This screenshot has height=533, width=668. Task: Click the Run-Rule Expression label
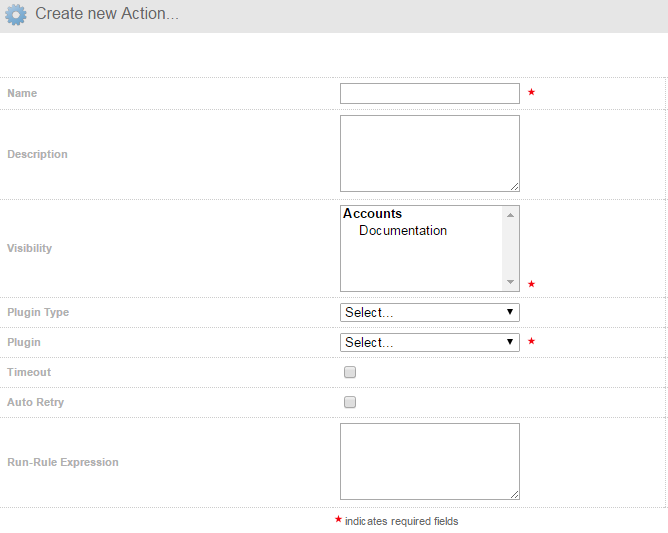[63, 462]
